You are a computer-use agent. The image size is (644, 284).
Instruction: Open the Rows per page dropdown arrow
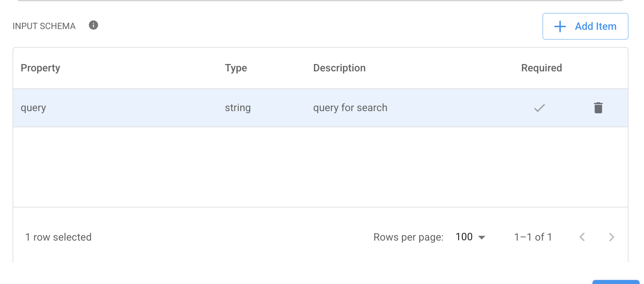tap(481, 237)
